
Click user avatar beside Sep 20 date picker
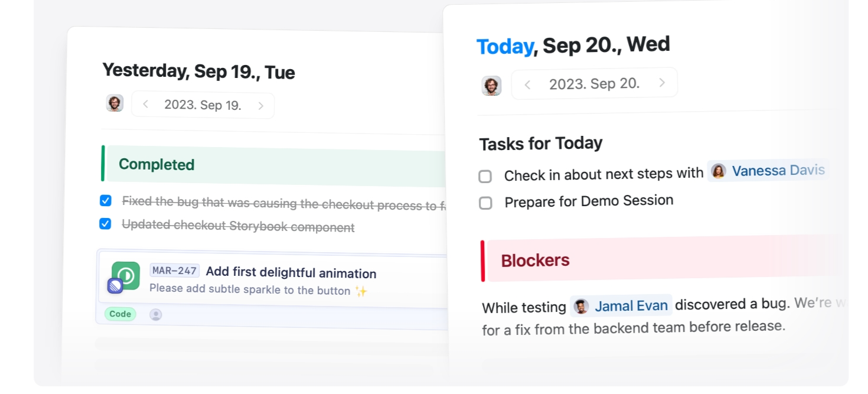pos(491,86)
